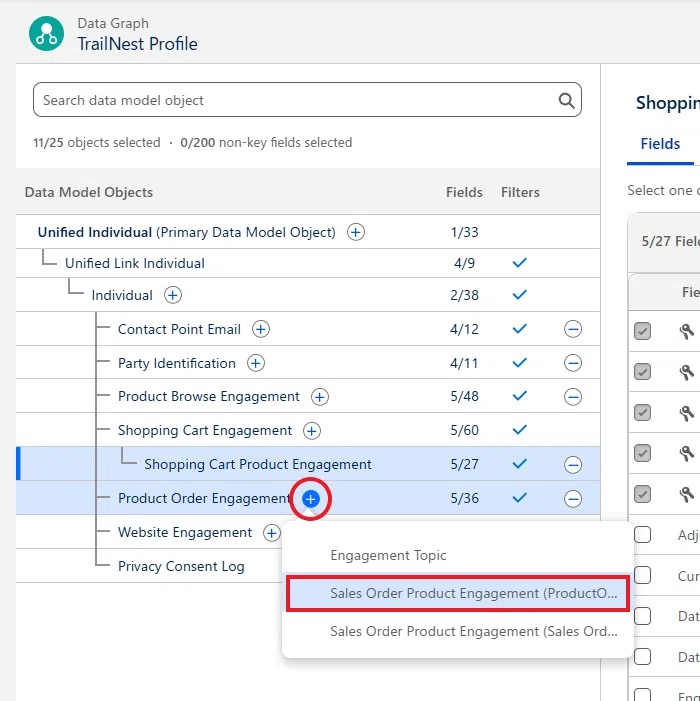700x701 pixels.
Task: Click filter checkmark for Unified Link Individual
Action: 519,263
